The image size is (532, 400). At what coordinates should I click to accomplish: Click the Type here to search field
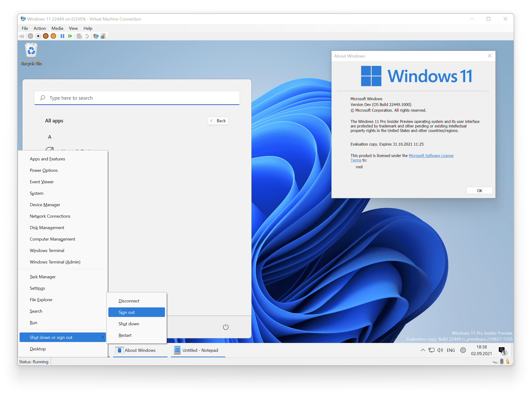(x=137, y=98)
